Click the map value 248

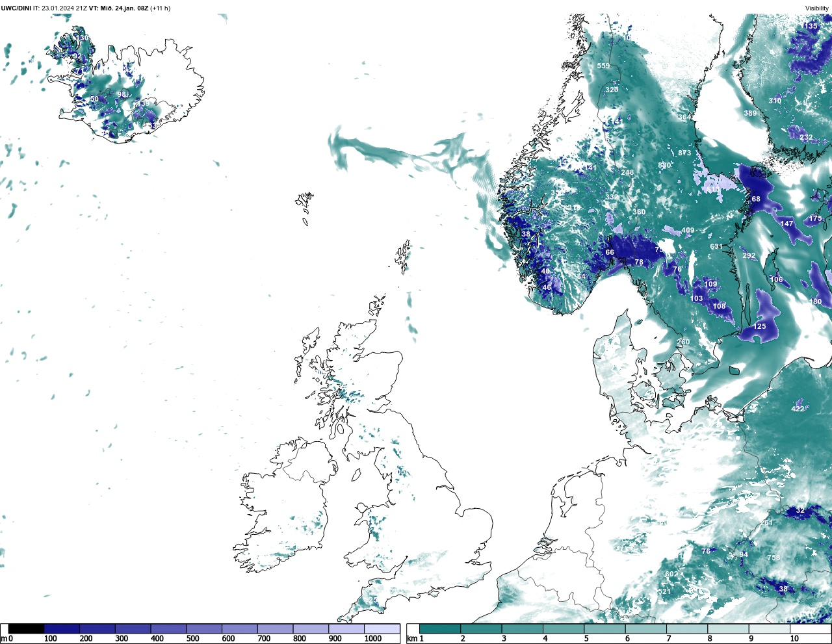click(627, 172)
